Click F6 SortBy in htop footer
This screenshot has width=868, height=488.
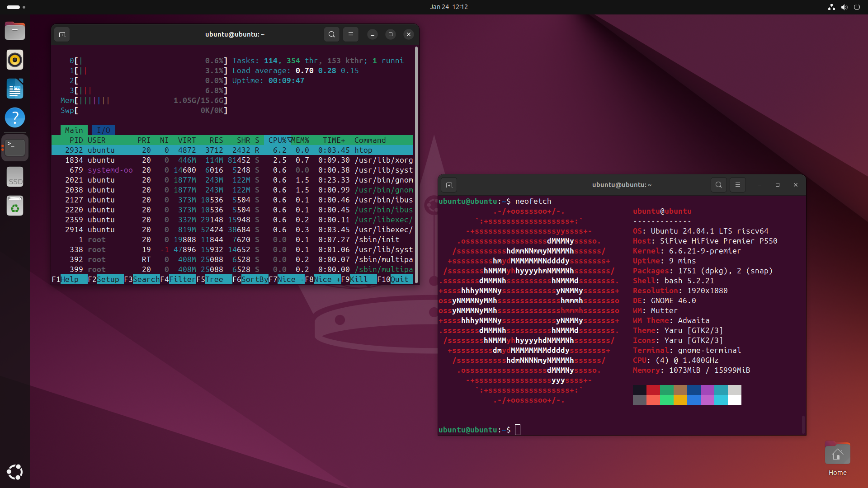[x=250, y=279]
